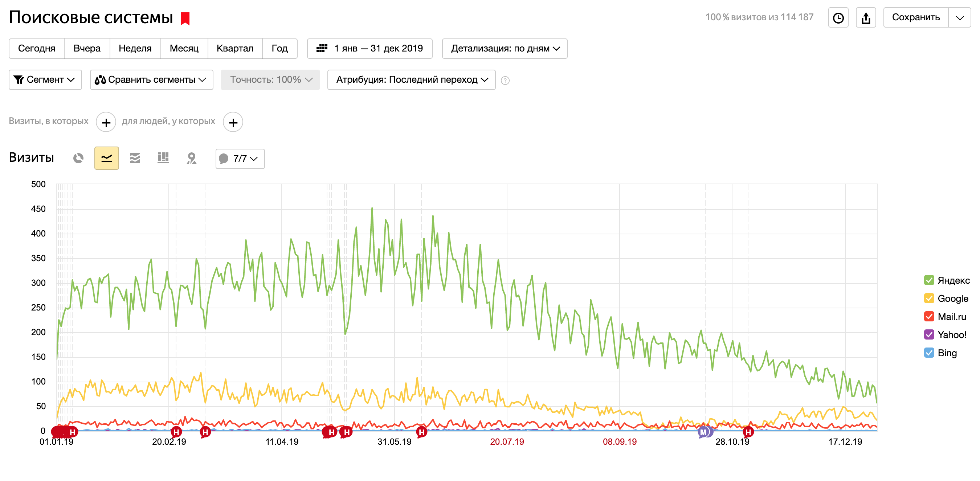Screen dimensions: 980x481
Task: Uncheck the Яндекс legend checkbox
Action: click(929, 280)
